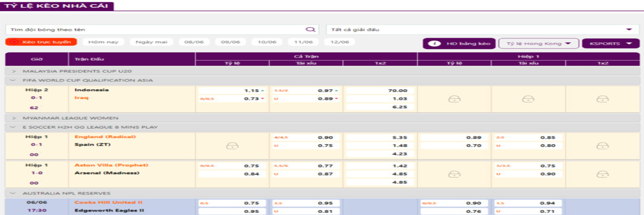Click lock icon in Indonesia row Hiệp 1 Tài xỉu
The height and width of the screenshot is (215, 644).
(x=528, y=99)
